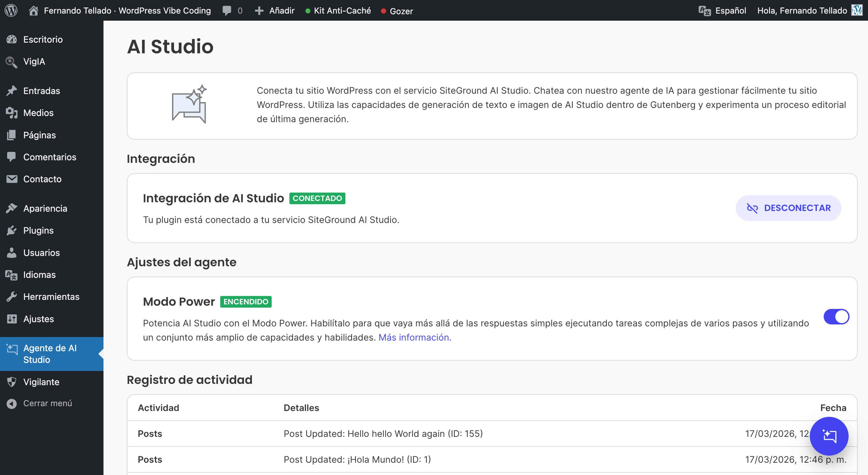The height and width of the screenshot is (475, 868).
Task: Open the comments bubble icon in admin bar
Action: pos(227,11)
